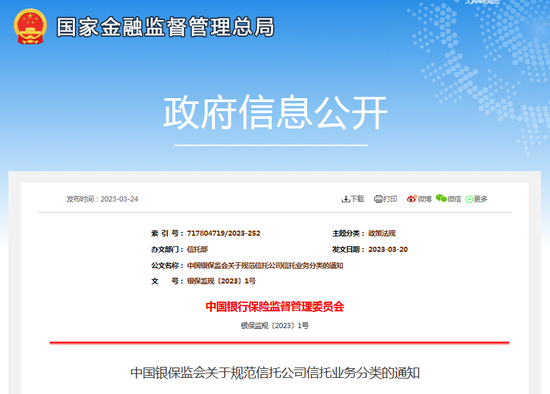Share to Weibo with 微博 icon
550x394 pixels.
pyautogui.click(x=419, y=199)
